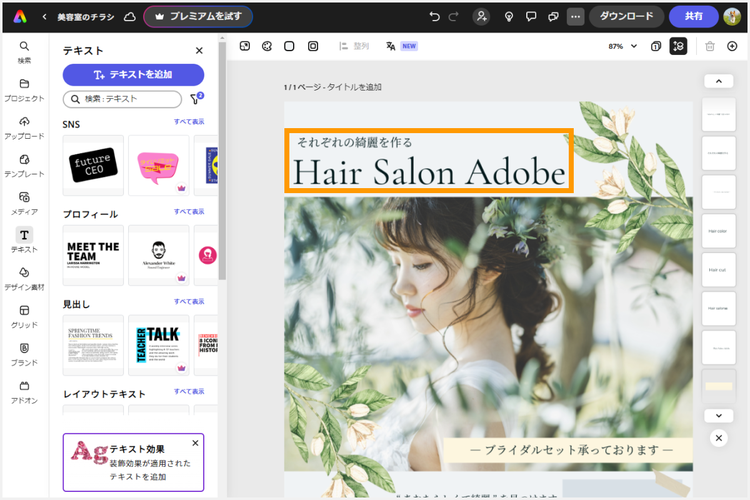Close the layer stack with X button

tap(718, 438)
